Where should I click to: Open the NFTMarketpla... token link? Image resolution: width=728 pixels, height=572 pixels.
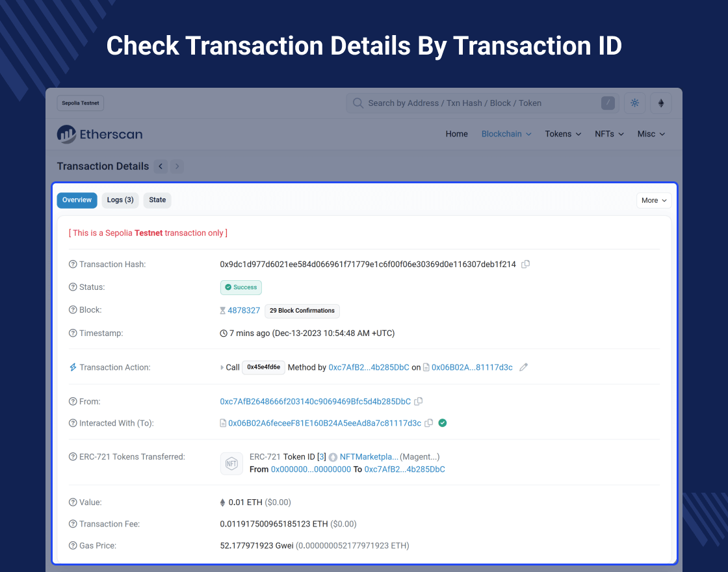[369, 457]
